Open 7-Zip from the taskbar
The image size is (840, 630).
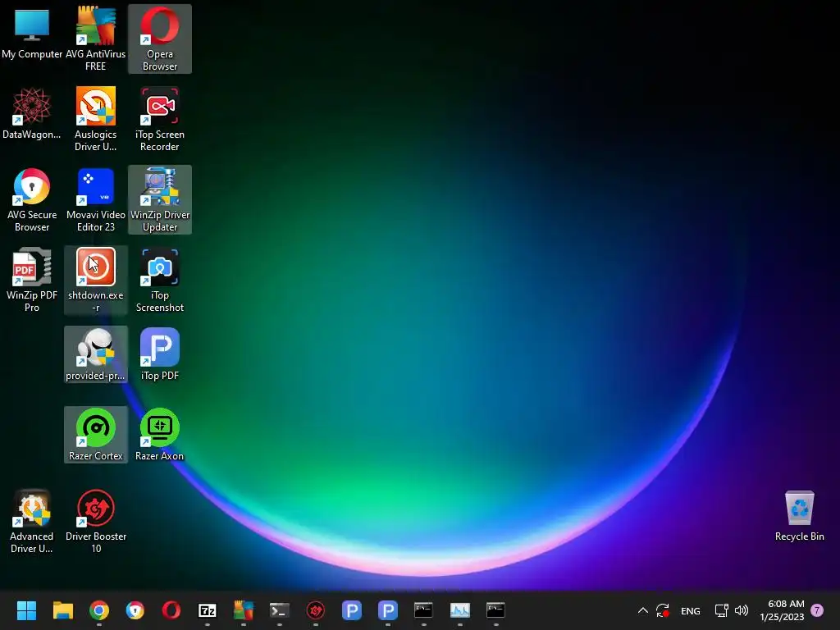point(208,610)
